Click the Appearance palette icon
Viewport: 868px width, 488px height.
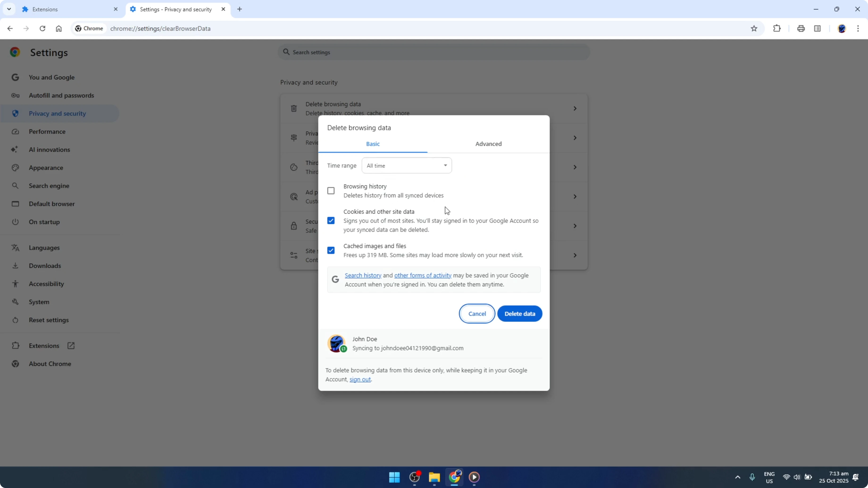coord(16,168)
